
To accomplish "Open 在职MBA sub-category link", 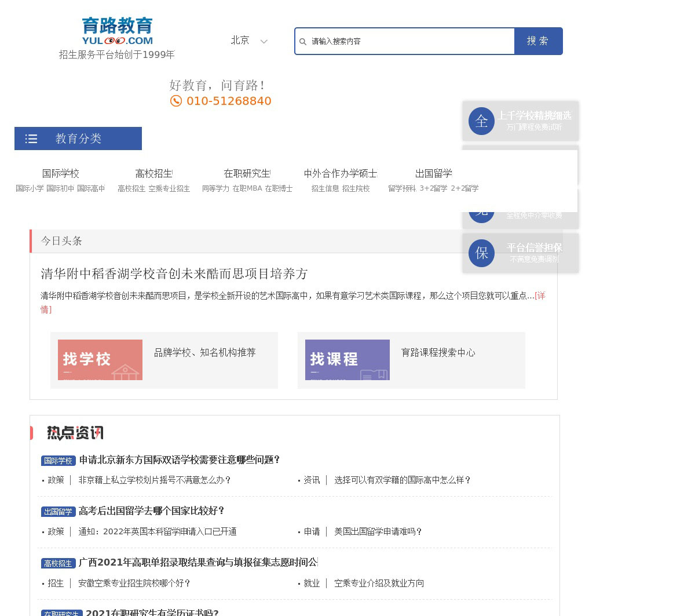I will 247,188.
